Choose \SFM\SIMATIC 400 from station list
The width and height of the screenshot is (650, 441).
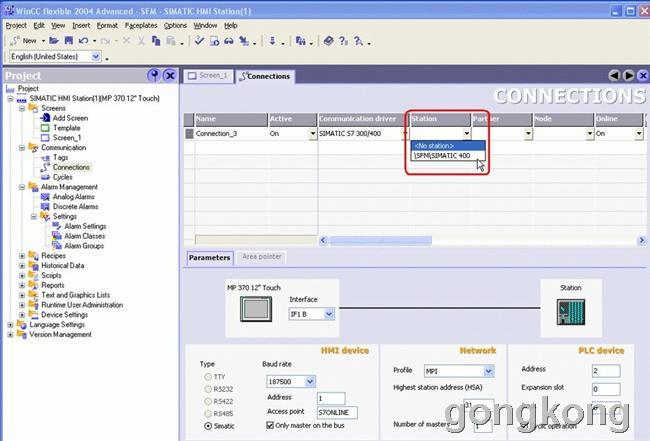pos(448,156)
